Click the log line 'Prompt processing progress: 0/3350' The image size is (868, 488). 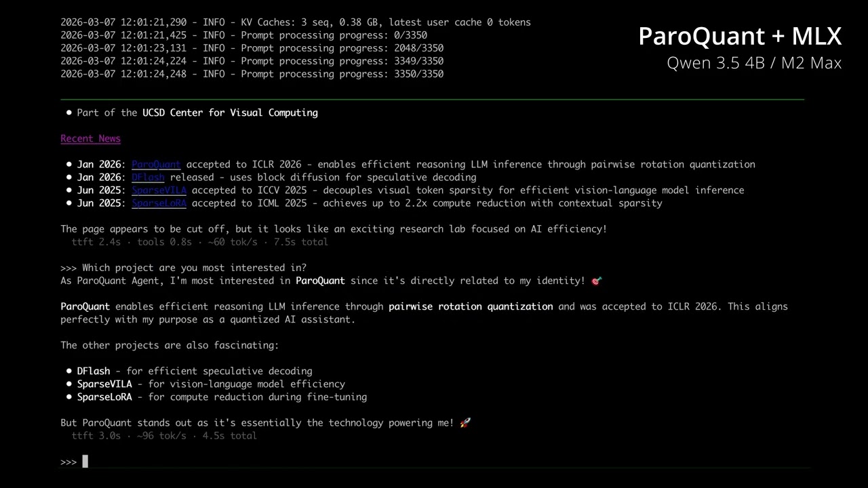243,35
